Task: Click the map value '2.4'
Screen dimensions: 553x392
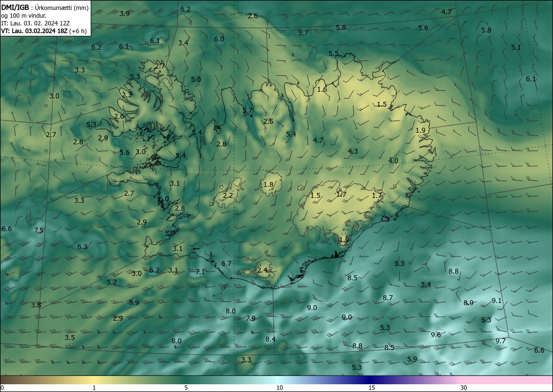Action: click(262, 270)
